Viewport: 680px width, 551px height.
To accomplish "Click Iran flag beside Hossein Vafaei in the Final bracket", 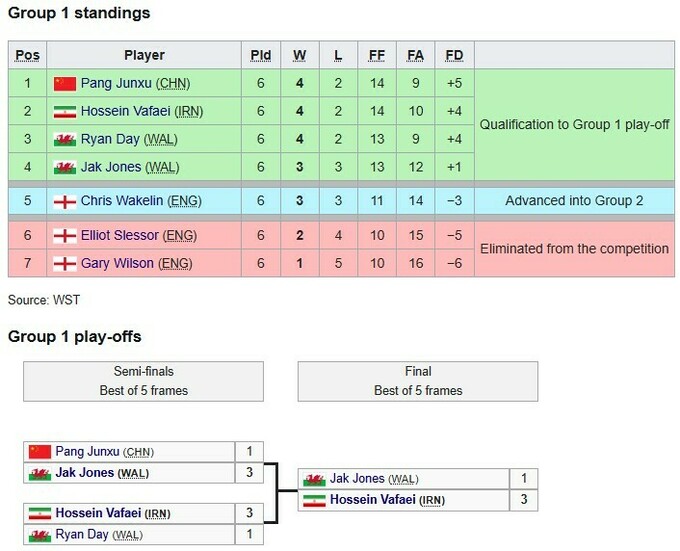I will (313, 499).
